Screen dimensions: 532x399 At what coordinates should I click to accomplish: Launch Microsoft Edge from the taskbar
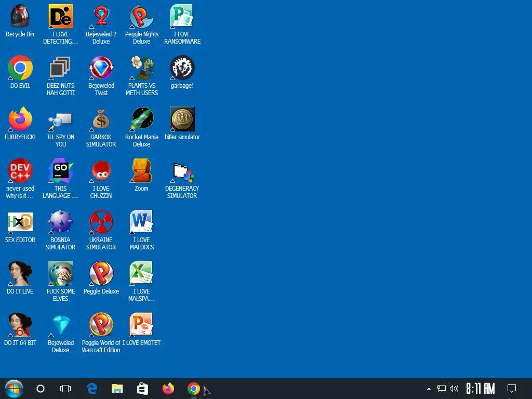(x=92, y=389)
